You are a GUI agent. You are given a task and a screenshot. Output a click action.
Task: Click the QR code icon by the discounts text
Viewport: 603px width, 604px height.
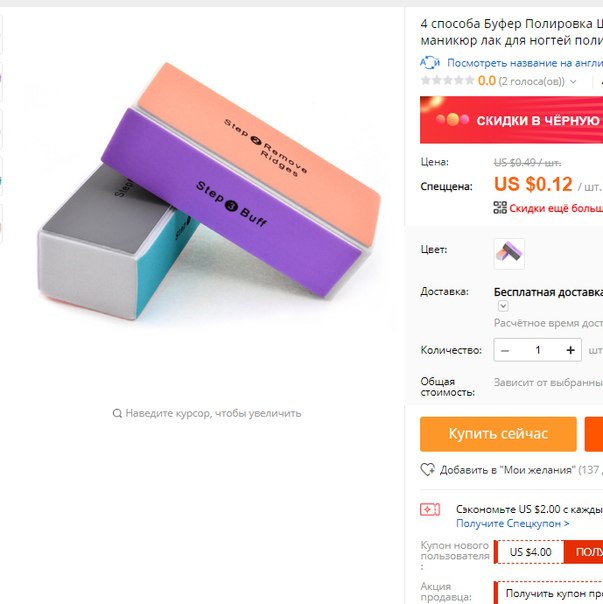[x=500, y=208]
